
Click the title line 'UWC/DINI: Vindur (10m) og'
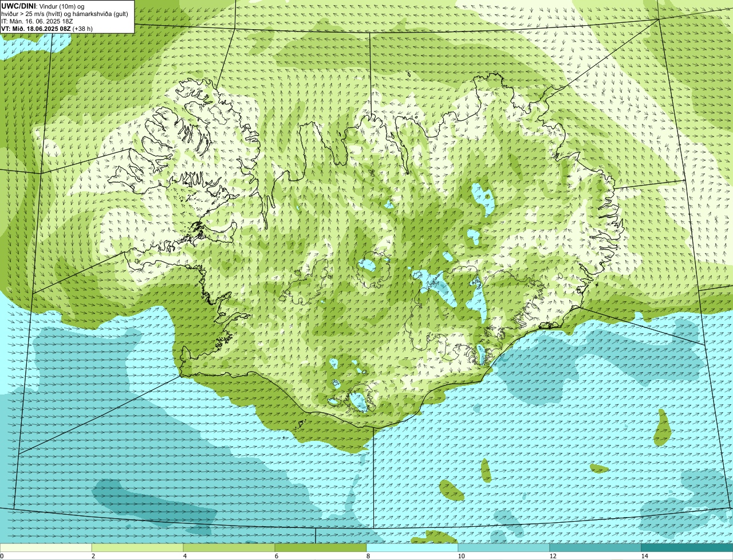pos(43,6)
